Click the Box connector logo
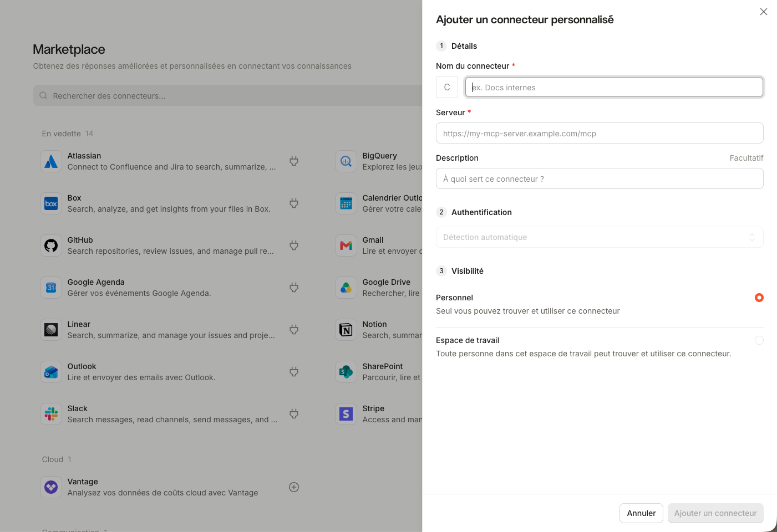 point(51,203)
